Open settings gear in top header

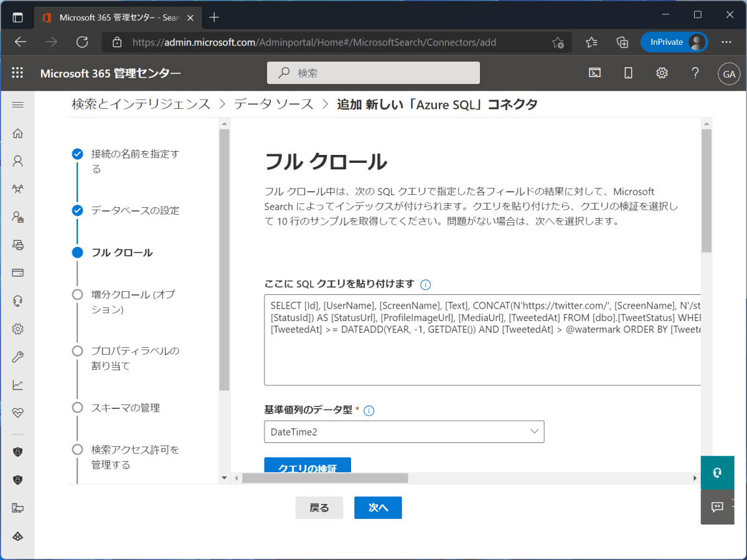pos(662,73)
